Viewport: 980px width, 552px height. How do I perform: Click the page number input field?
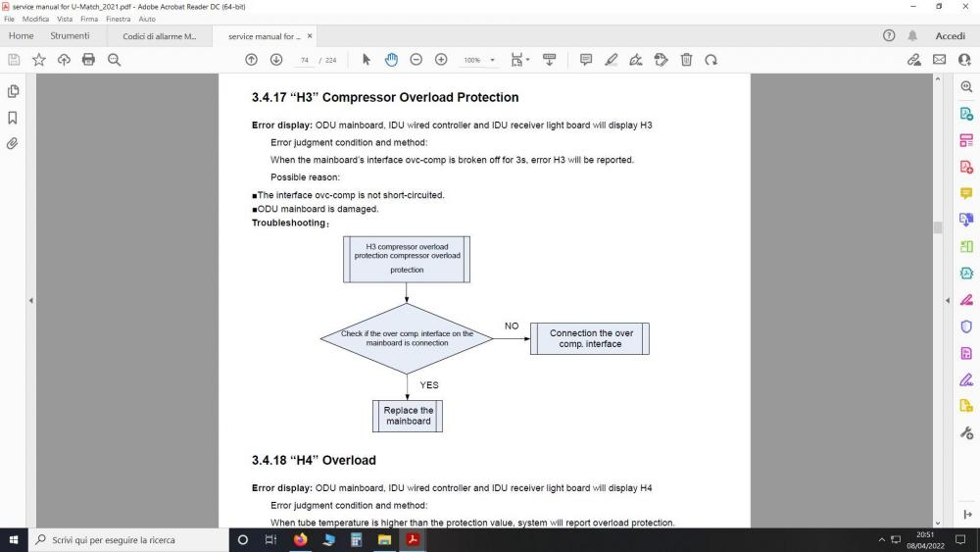(305, 60)
